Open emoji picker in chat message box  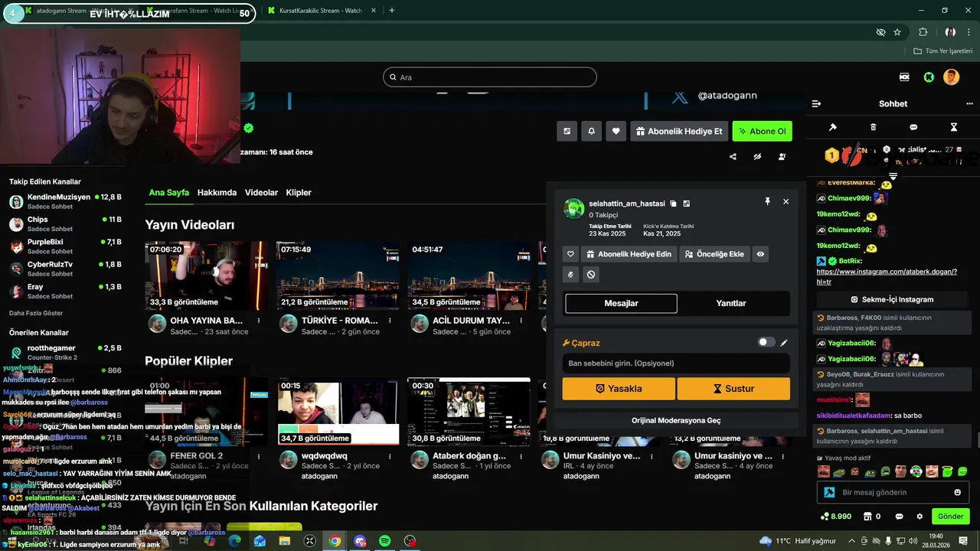pos(957,492)
